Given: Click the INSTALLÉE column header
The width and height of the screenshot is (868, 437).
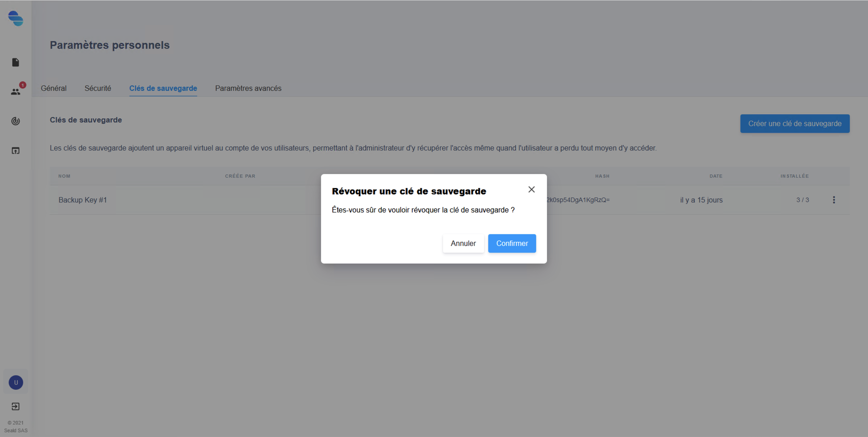Looking at the screenshot, I should click(x=794, y=176).
